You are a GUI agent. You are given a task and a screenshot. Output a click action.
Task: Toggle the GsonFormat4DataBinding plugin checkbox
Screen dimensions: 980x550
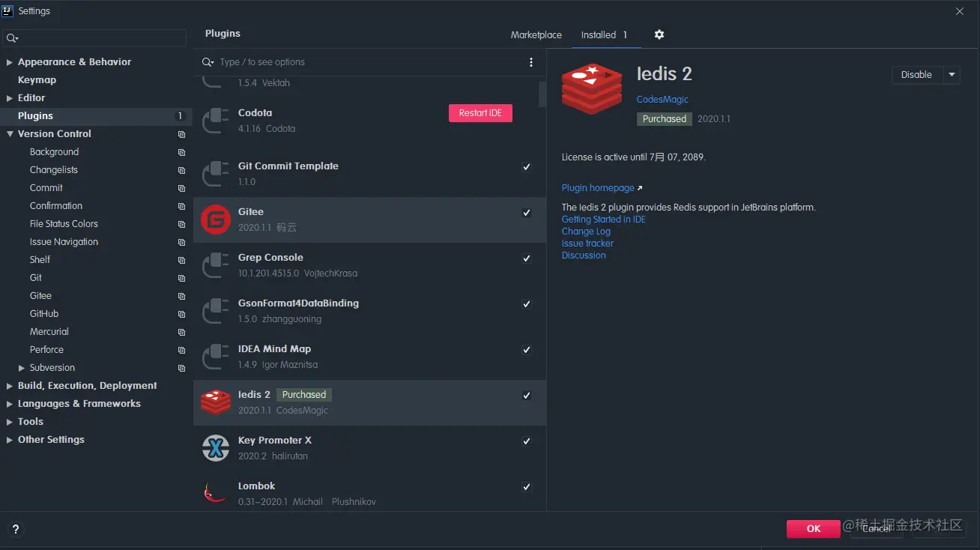click(527, 304)
